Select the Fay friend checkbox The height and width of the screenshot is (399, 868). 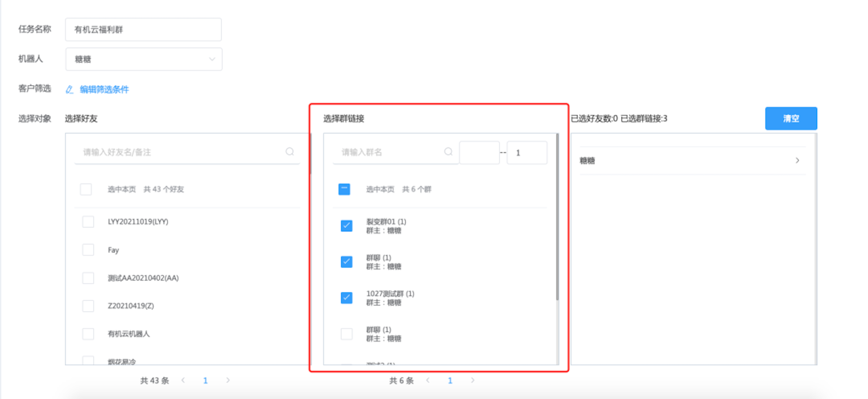point(88,250)
